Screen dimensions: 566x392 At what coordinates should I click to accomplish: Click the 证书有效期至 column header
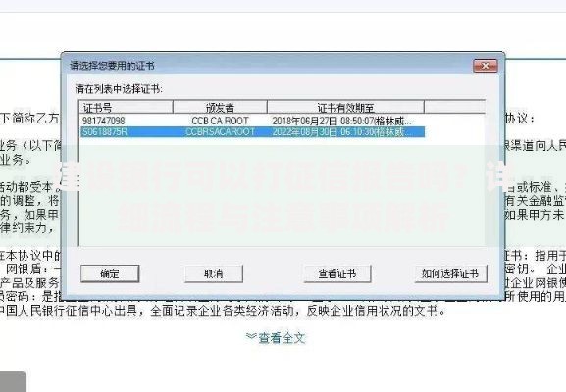345,107
